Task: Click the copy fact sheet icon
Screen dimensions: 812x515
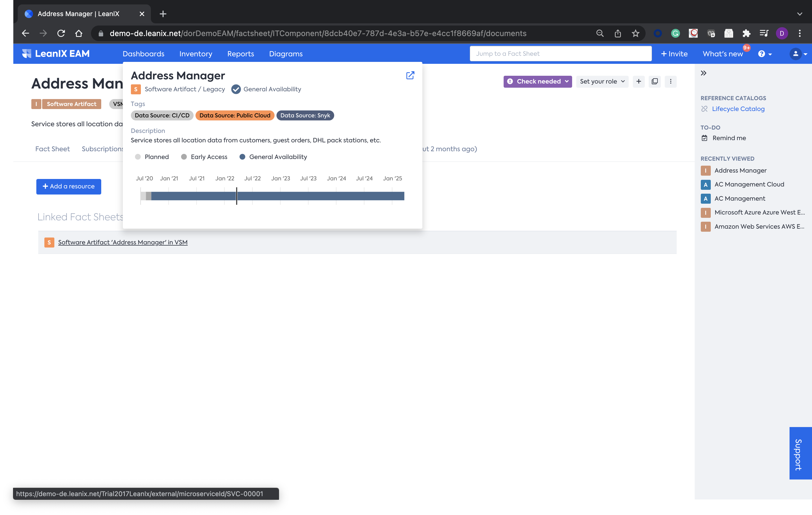Action: [x=654, y=81]
